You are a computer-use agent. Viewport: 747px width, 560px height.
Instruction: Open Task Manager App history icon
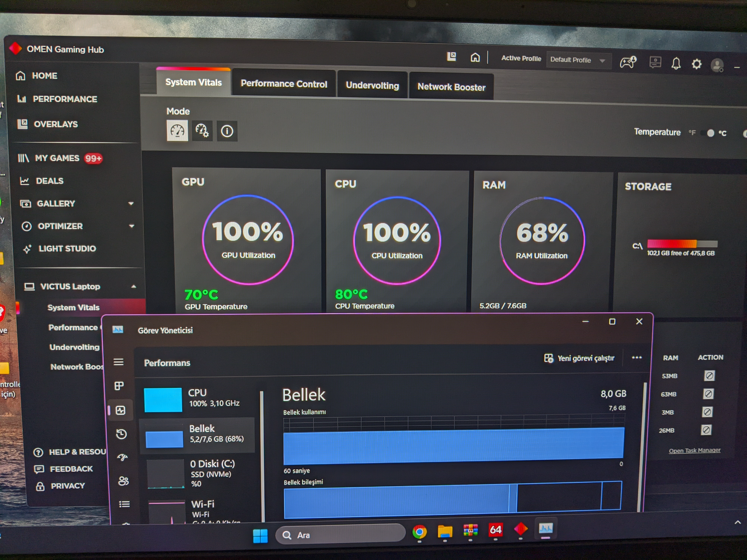click(121, 434)
